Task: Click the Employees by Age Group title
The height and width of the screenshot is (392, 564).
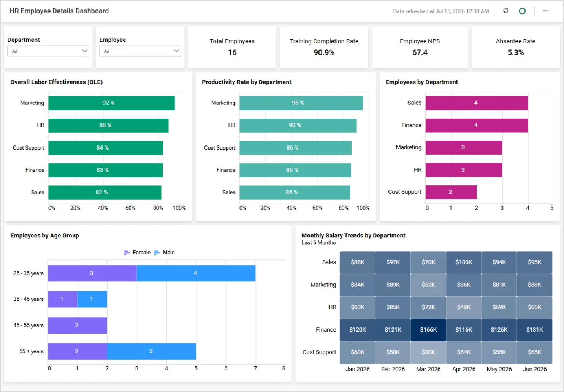Action: [45, 236]
